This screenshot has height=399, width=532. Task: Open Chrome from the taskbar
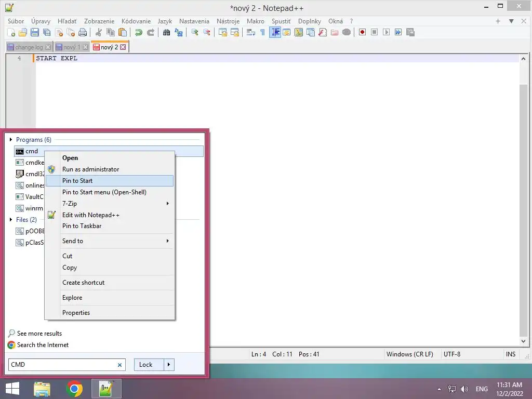[x=74, y=389]
